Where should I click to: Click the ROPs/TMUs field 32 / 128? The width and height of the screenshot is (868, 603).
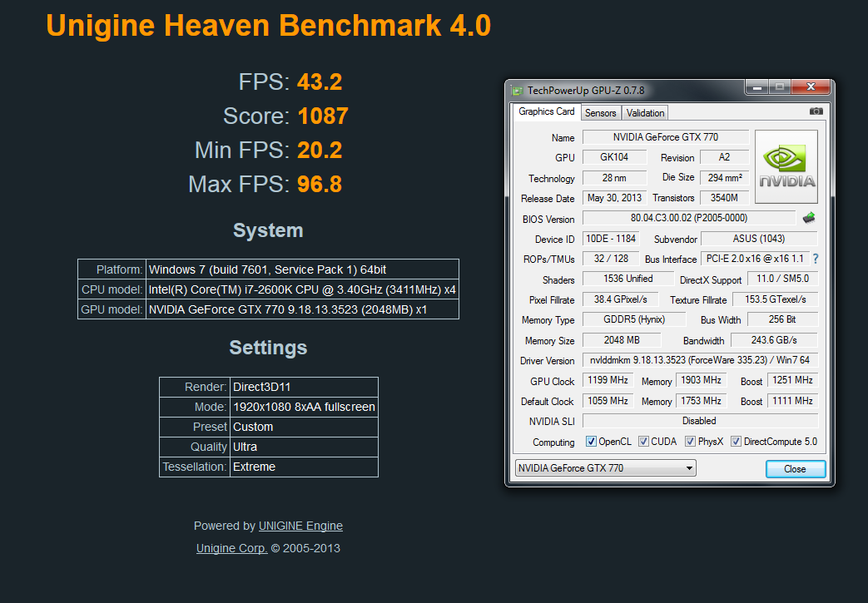pos(611,259)
